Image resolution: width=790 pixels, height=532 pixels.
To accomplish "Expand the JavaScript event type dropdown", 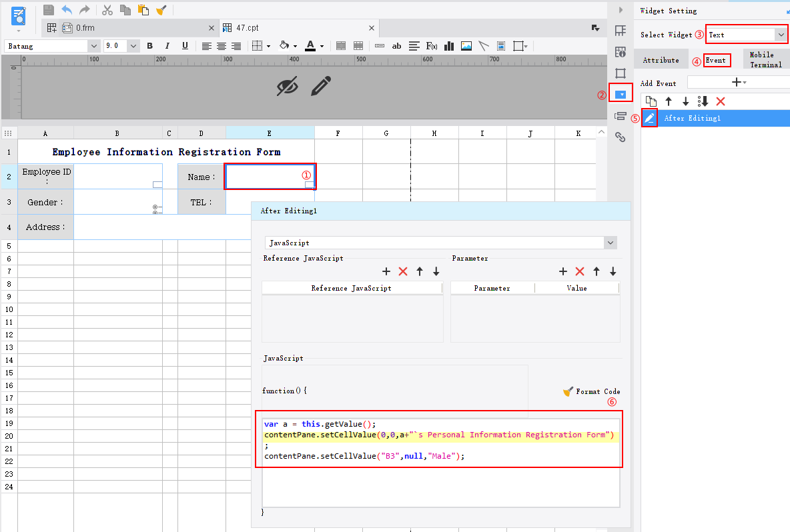I will [x=610, y=243].
